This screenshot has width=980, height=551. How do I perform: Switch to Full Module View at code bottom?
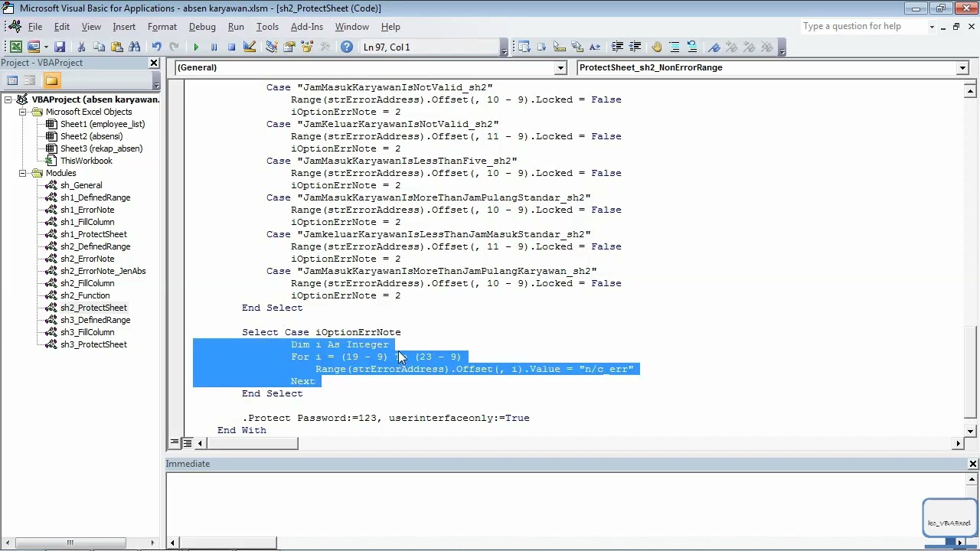[188, 442]
